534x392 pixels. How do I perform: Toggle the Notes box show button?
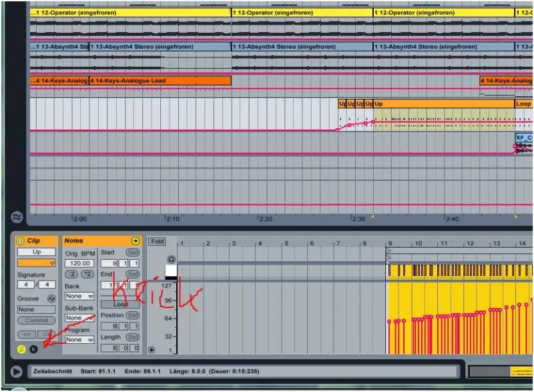point(20,349)
